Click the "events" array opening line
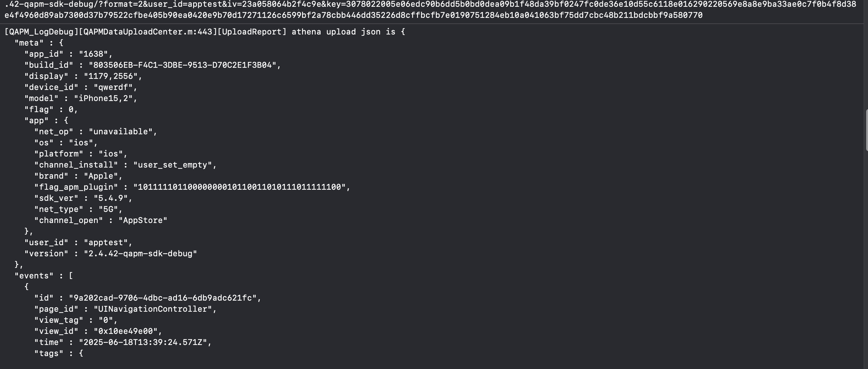 [44, 276]
